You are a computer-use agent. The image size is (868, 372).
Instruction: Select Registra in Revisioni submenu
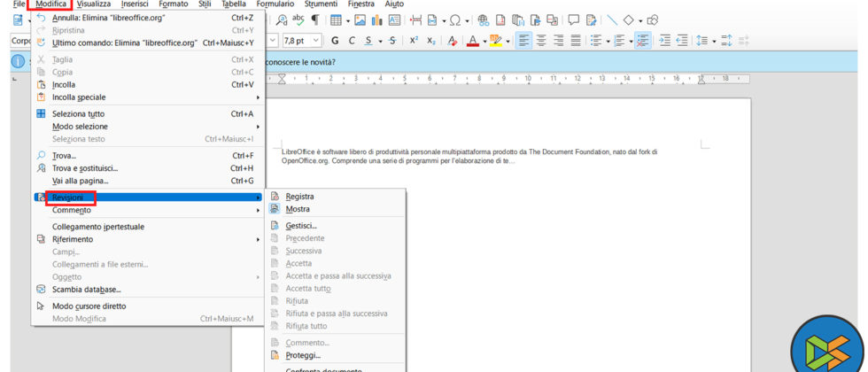click(299, 197)
